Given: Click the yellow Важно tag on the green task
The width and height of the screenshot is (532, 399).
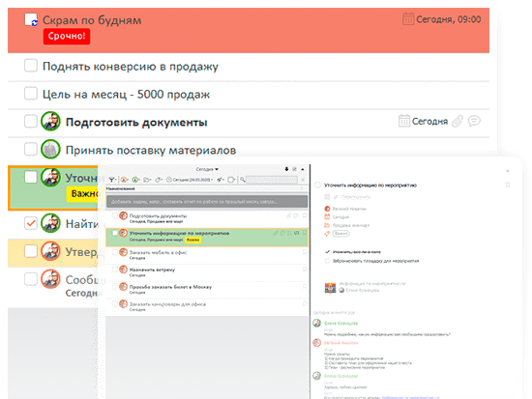Looking at the screenshot, I should pos(192,240).
